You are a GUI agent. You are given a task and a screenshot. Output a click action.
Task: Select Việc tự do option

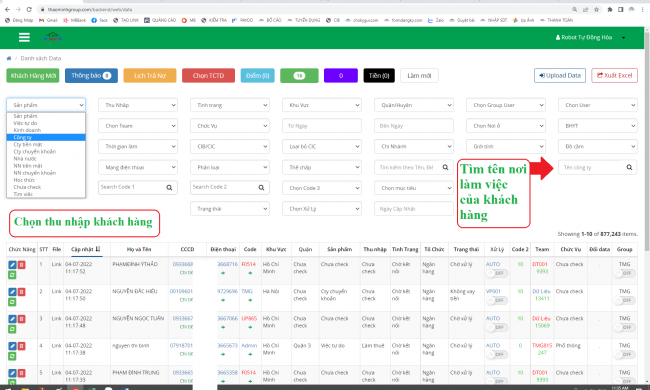[46, 123]
